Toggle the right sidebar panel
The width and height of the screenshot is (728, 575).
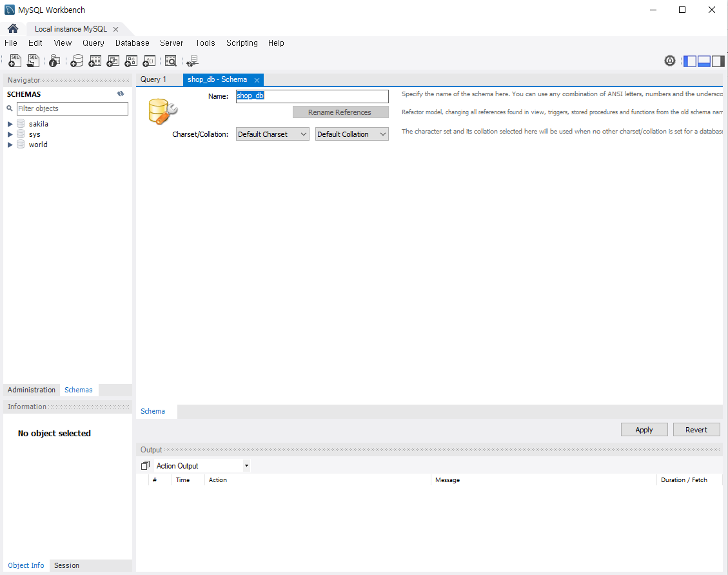718,61
